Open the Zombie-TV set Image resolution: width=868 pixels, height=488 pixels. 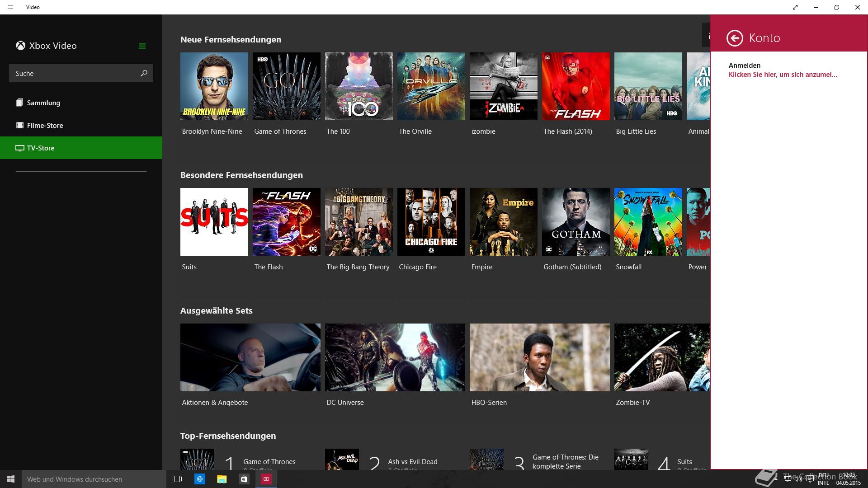(662, 357)
